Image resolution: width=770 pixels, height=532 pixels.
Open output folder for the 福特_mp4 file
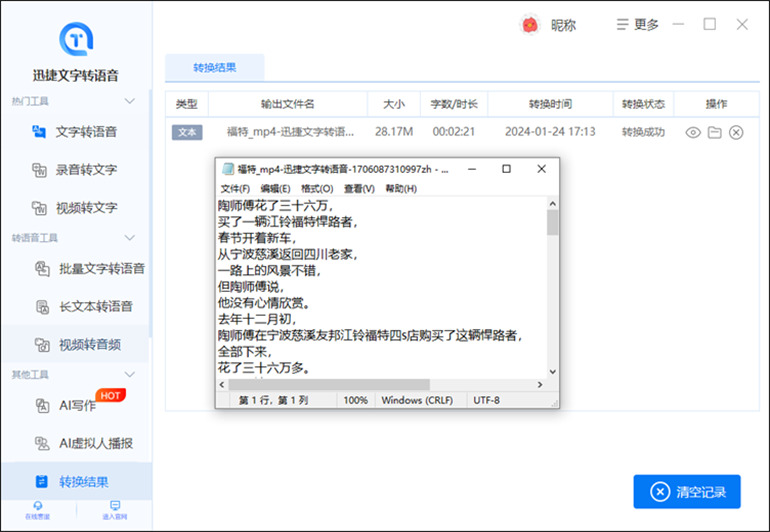(x=715, y=132)
